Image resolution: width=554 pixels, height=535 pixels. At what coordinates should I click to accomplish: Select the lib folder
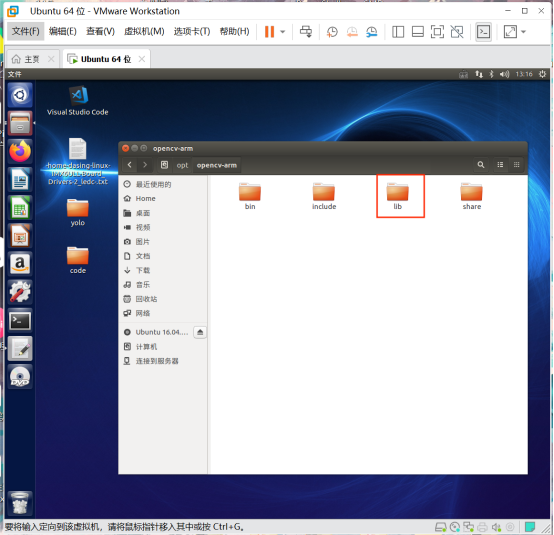398,196
